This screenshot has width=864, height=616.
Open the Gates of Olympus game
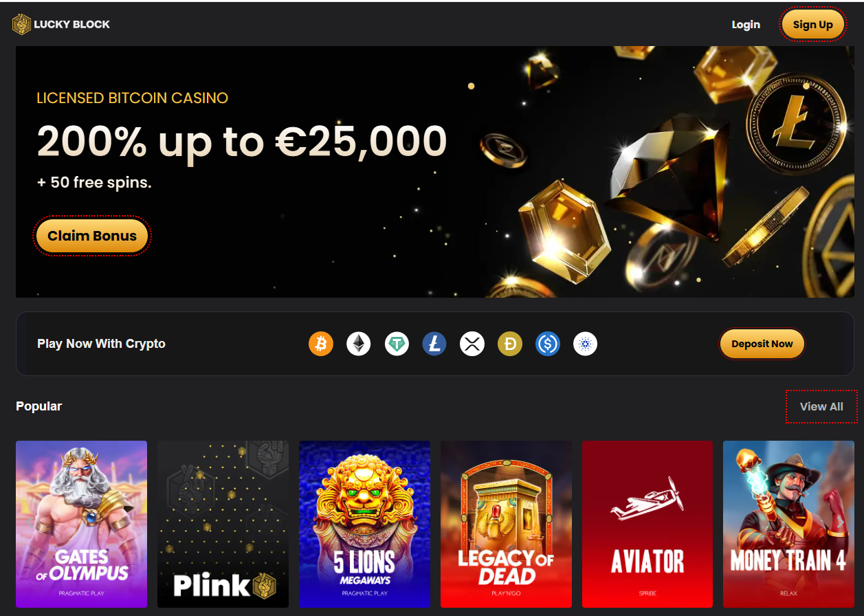(x=81, y=524)
